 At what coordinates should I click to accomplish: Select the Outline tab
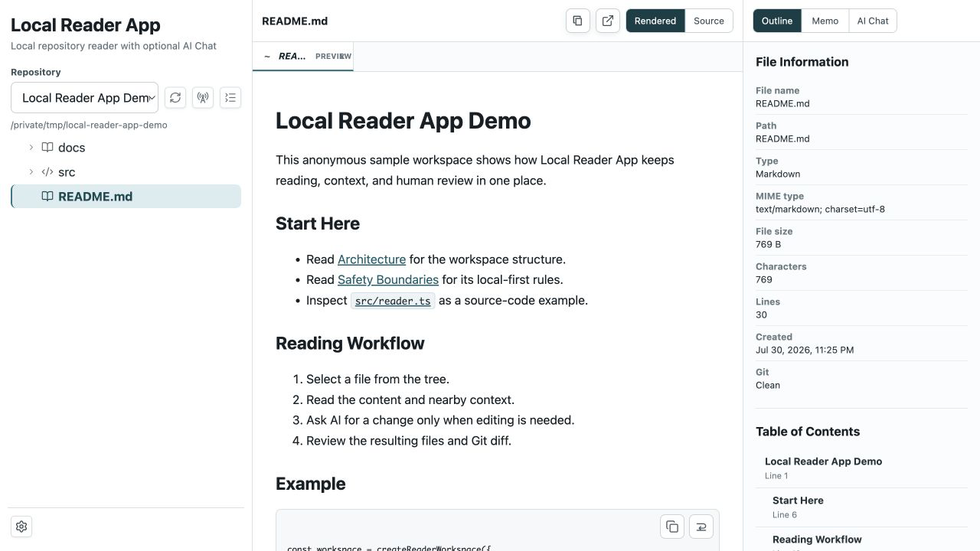(777, 21)
